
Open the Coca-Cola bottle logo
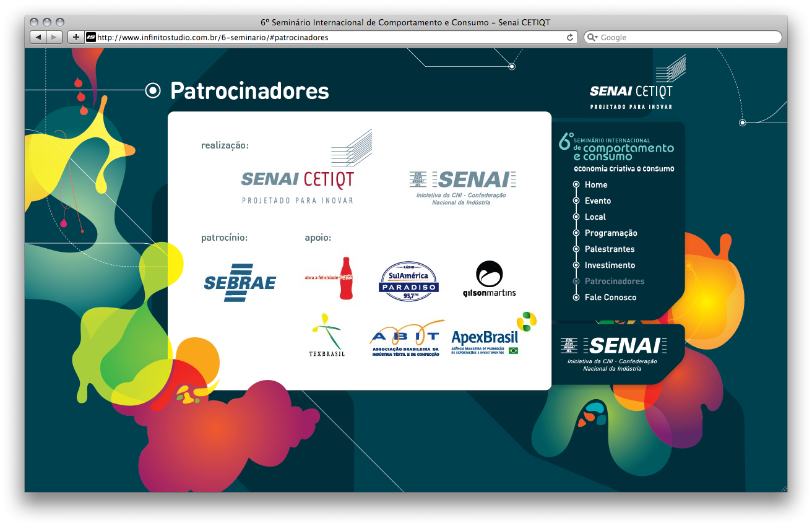tap(329, 278)
